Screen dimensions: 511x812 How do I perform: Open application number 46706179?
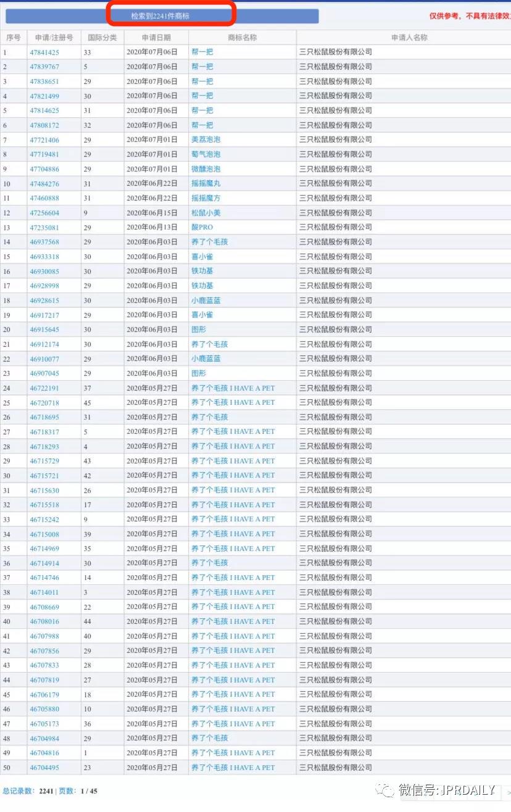(44, 695)
